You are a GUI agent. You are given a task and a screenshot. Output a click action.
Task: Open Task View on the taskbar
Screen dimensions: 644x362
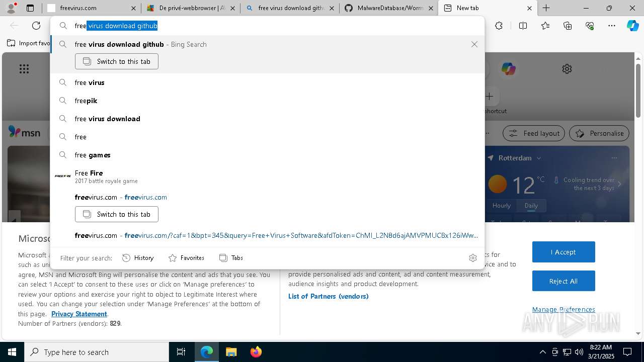tap(181, 352)
